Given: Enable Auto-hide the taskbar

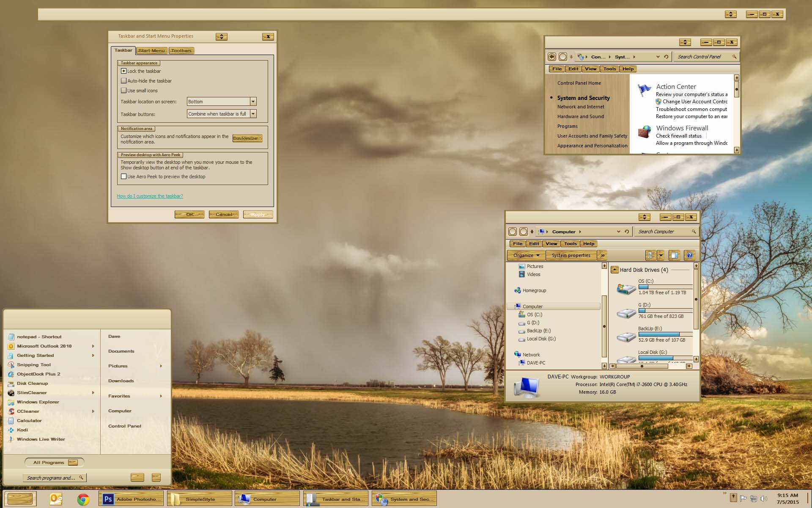Looking at the screenshot, I should (x=123, y=80).
